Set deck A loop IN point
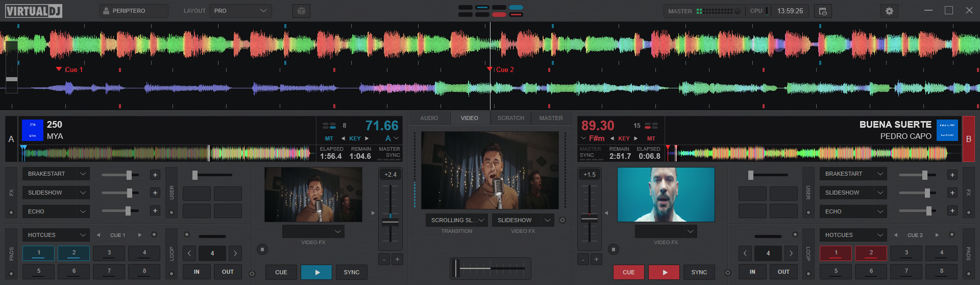The width and height of the screenshot is (980, 285). point(197,272)
